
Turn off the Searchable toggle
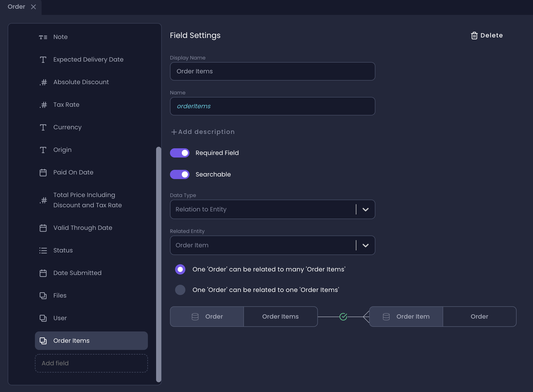pos(180,174)
